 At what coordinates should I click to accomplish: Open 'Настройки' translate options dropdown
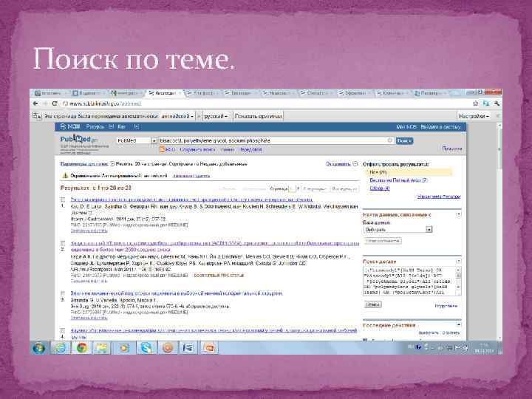(474, 117)
